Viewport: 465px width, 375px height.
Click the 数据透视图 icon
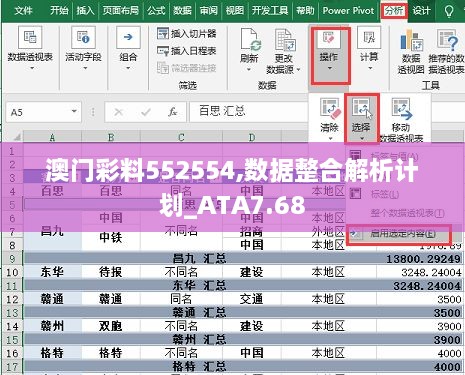[411, 40]
